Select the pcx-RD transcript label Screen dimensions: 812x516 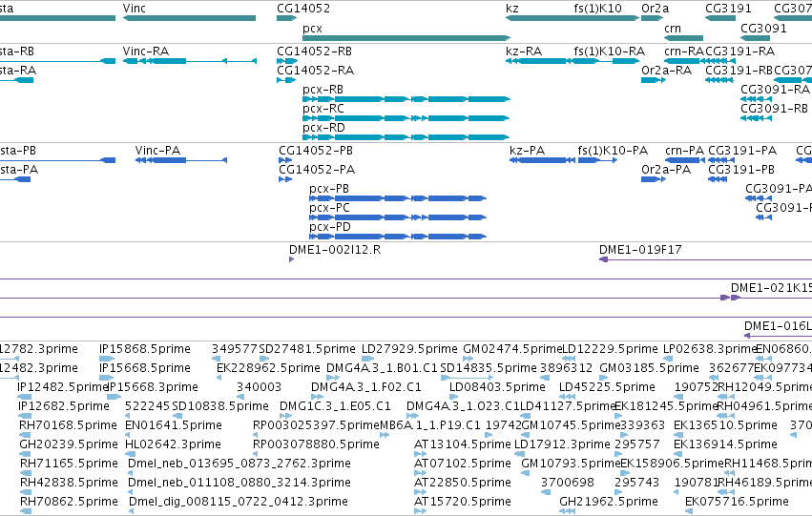pos(323,128)
